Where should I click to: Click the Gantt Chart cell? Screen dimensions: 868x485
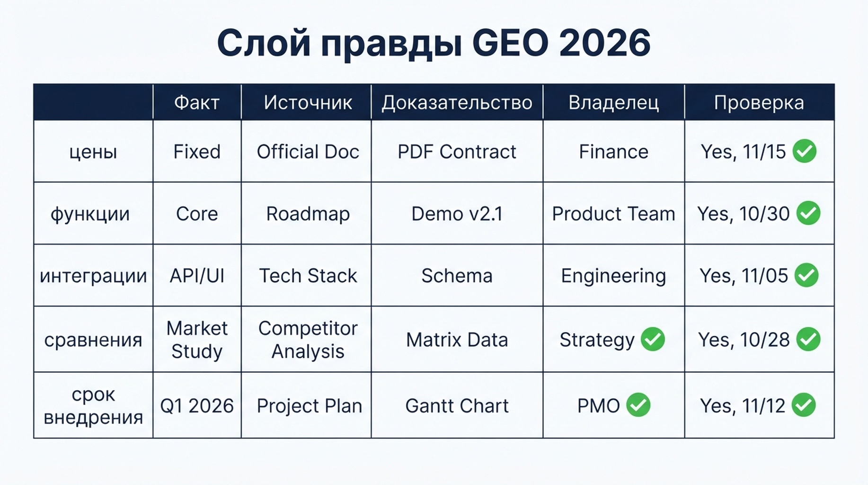[x=457, y=405]
